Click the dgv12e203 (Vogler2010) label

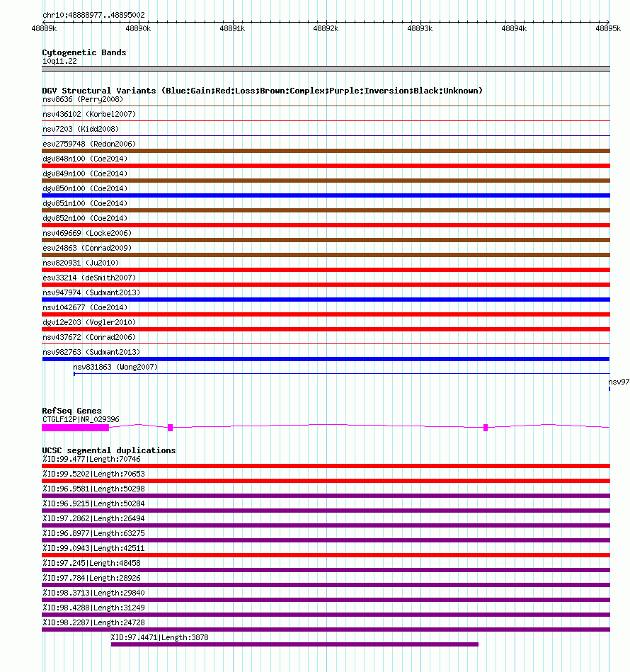coord(89,322)
